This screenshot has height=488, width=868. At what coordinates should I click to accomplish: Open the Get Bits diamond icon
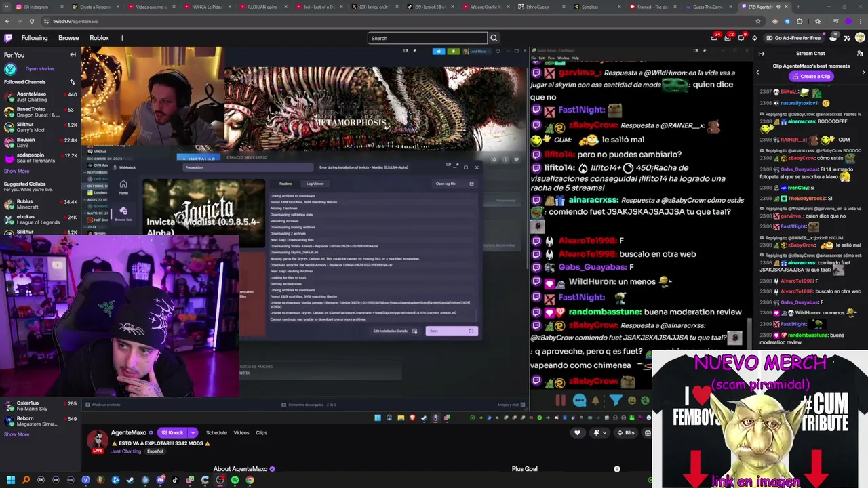(x=755, y=38)
